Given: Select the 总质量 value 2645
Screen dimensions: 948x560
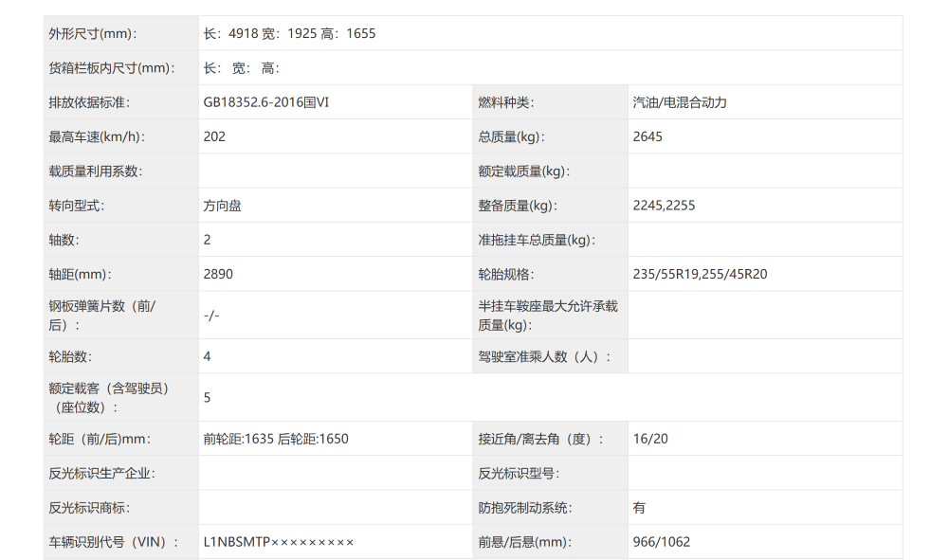Looking at the screenshot, I should 644,135.
